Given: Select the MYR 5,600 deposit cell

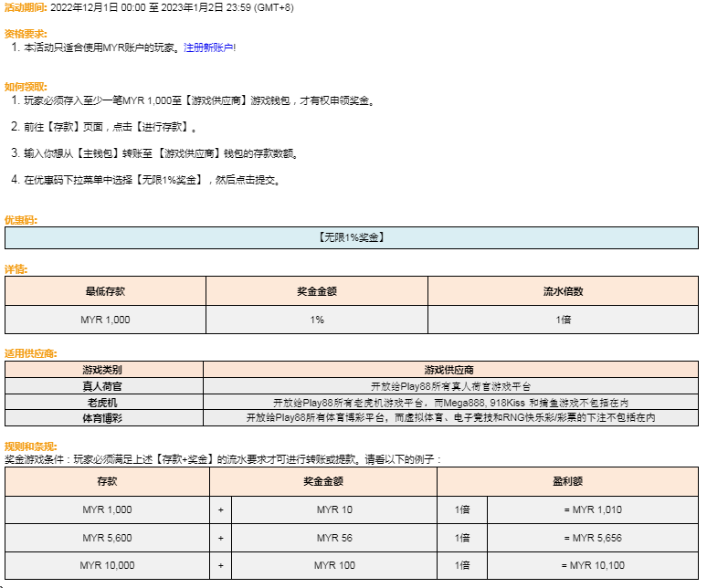Looking at the screenshot, I should [107, 538].
